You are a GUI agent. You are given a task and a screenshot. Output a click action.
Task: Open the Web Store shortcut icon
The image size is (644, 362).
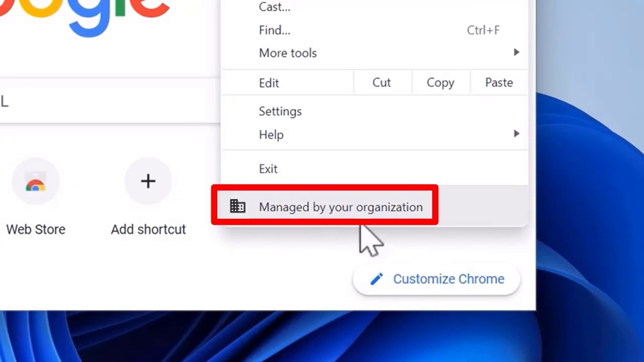[35, 182]
